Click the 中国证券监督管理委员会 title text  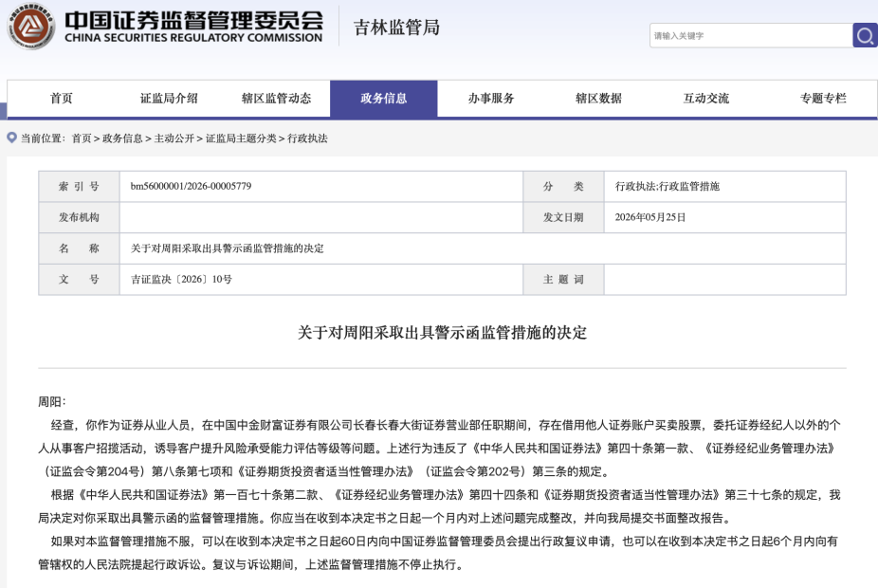pyautogui.click(x=193, y=20)
